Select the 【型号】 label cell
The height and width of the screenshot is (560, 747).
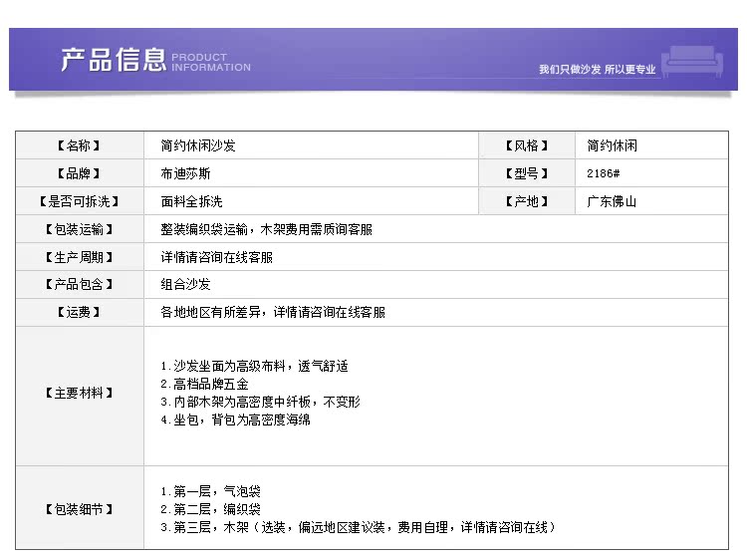(527, 173)
